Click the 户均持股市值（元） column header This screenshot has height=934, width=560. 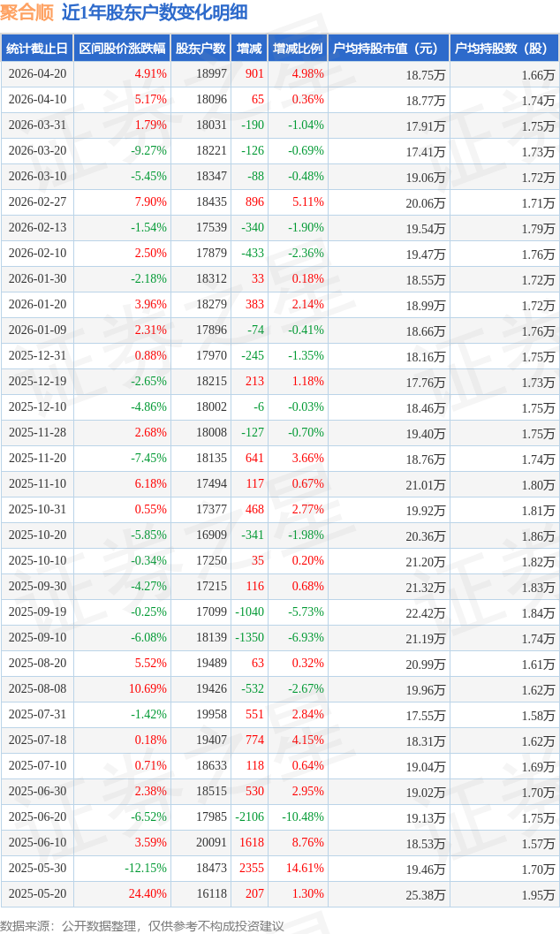[x=389, y=49]
